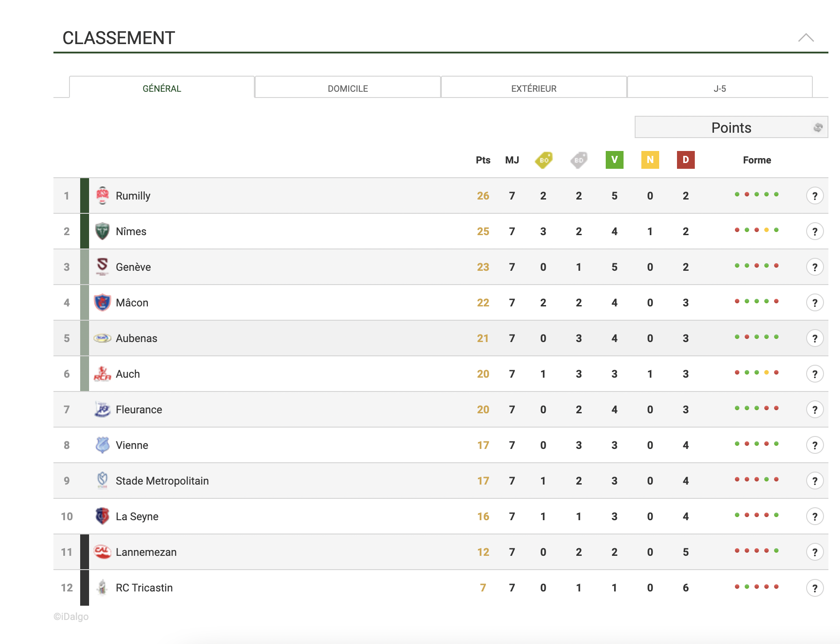Open the Stade Metropolitain team link
840x644 pixels.
162,481
